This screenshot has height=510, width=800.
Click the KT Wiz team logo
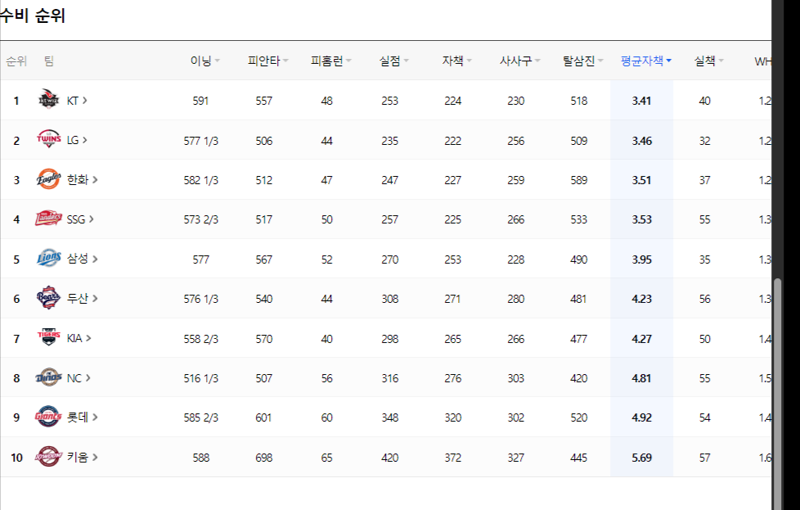(49, 99)
